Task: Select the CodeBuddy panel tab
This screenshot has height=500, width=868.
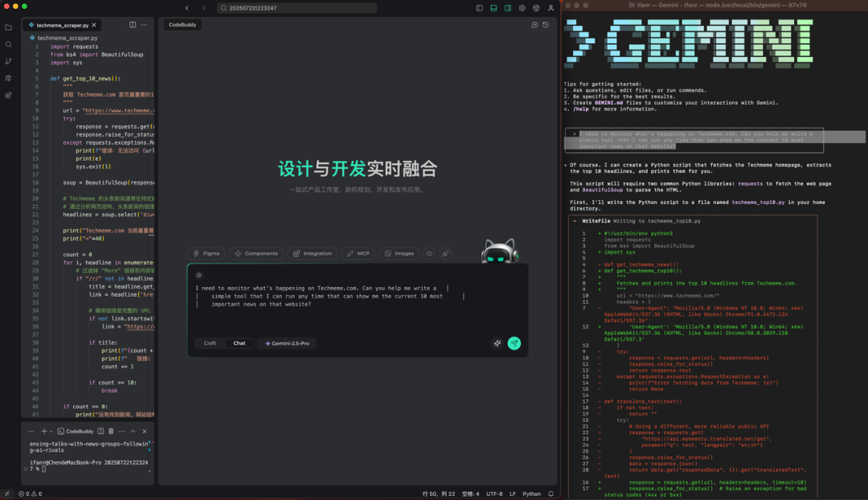Action: point(182,24)
